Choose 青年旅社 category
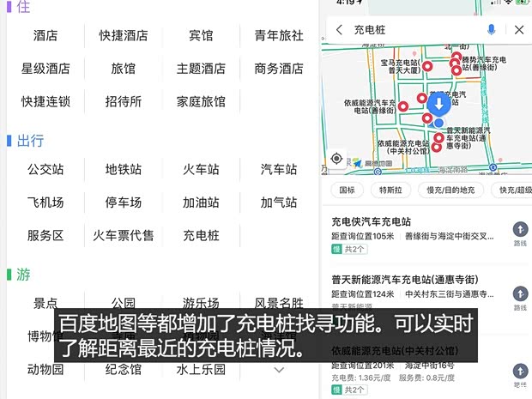Screen dimensions: 532x399 (279, 35)
